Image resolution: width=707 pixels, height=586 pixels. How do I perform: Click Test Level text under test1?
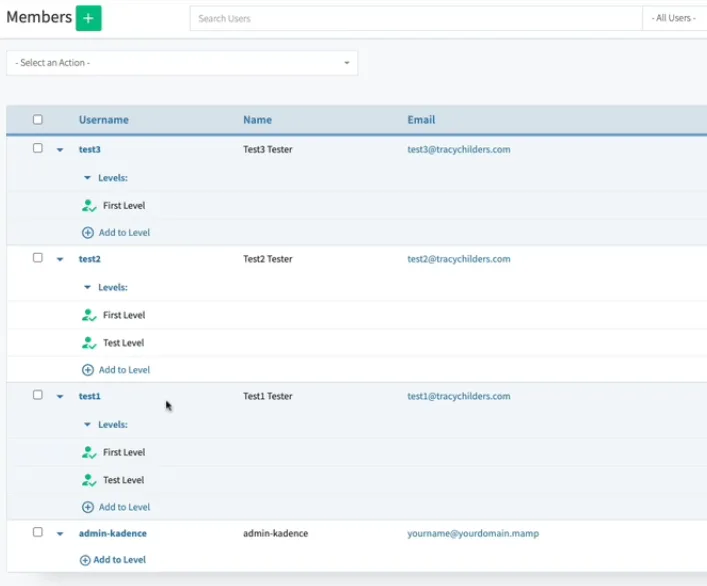pyautogui.click(x=124, y=480)
